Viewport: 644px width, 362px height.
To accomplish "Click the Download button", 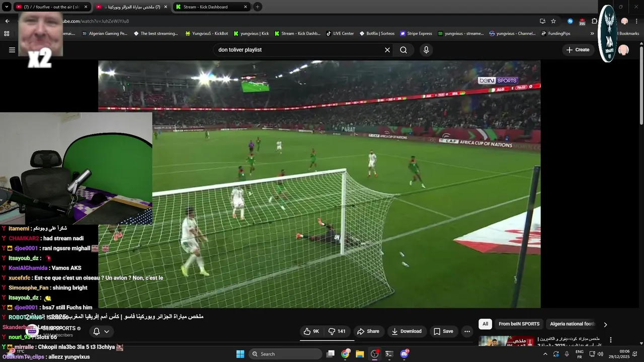I will click(x=407, y=331).
